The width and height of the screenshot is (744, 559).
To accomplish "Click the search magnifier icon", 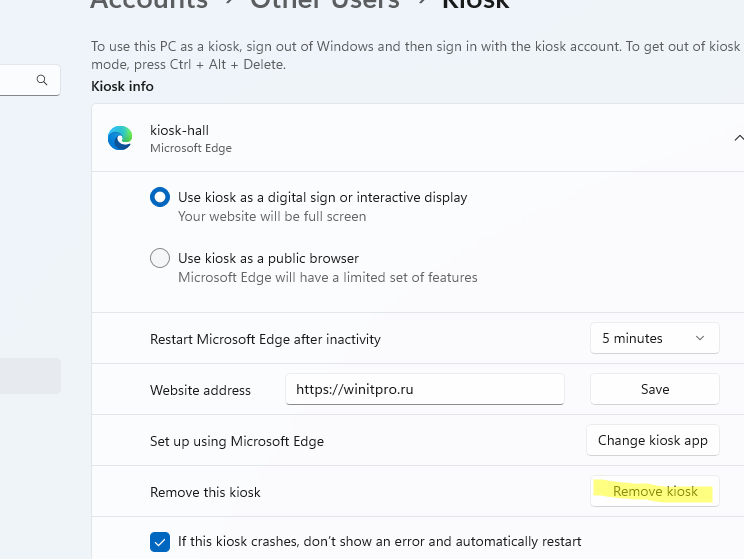I will click(42, 80).
